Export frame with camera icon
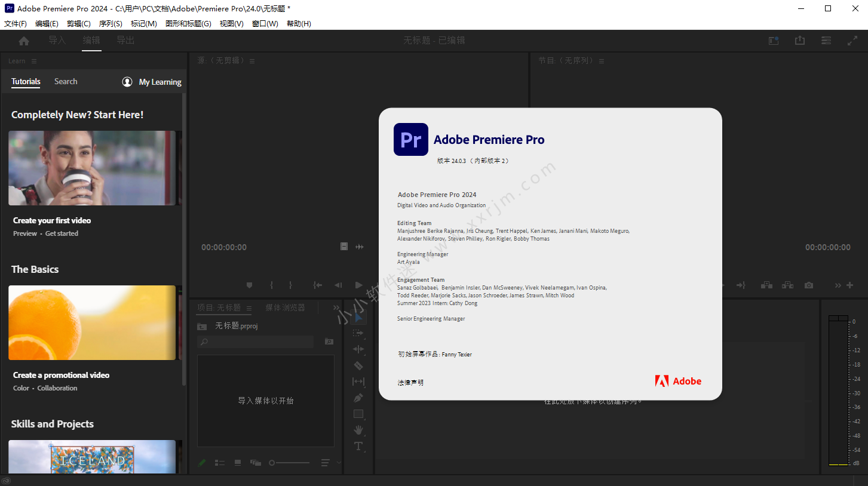The image size is (868, 486). pyautogui.click(x=809, y=285)
